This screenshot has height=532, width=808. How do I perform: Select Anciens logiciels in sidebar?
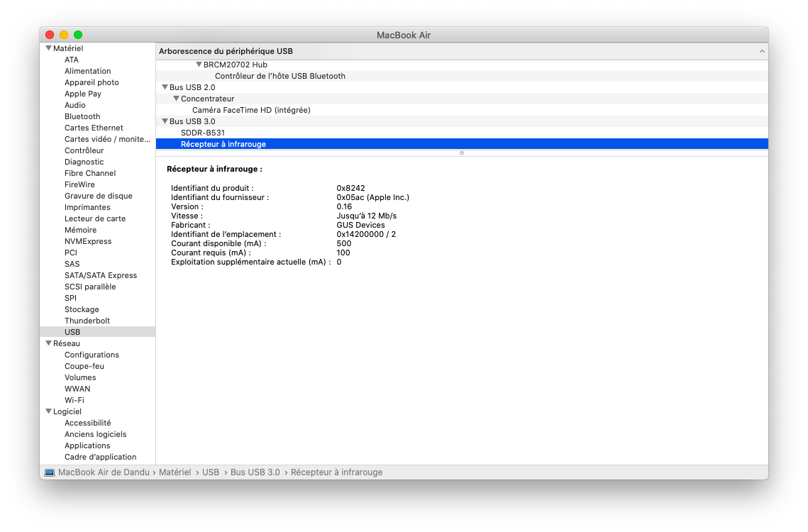coord(95,433)
